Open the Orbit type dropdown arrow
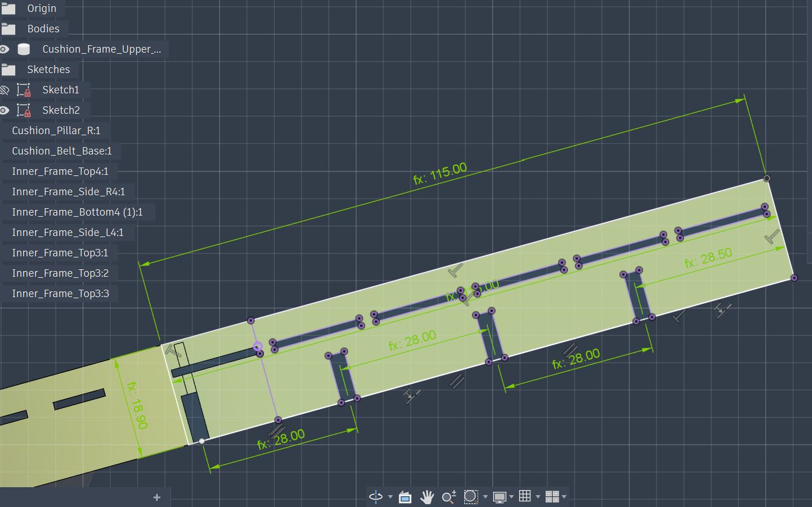The width and height of the screenshot is (812, 507). (390, 497)
